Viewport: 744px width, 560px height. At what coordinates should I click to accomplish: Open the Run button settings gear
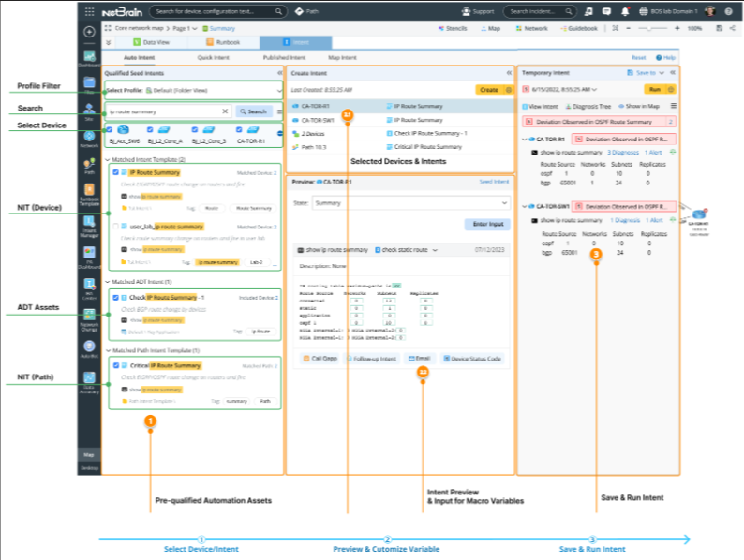click(x=671, y=89)
